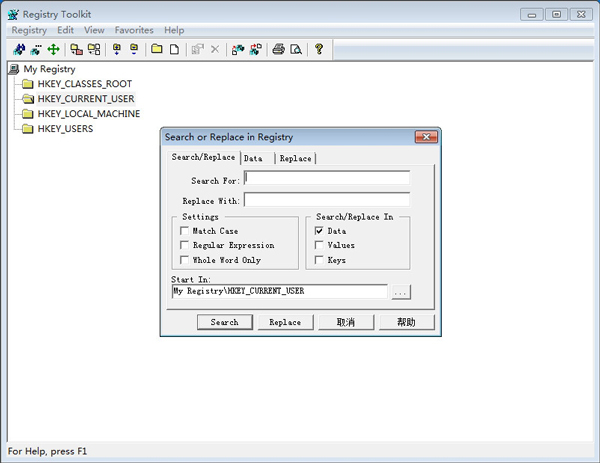Click the 取消 cancel button
600x463 pixels.
[x=346, y=322]
